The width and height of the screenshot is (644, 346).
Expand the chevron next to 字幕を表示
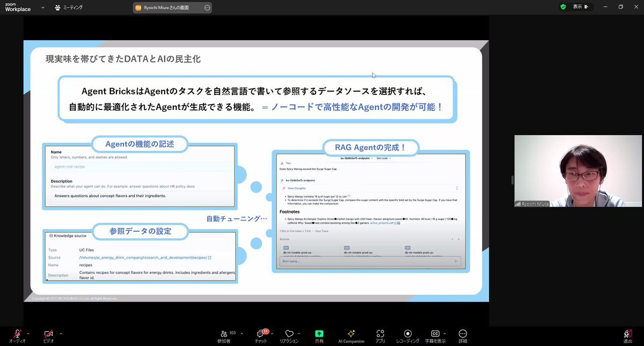445,334
